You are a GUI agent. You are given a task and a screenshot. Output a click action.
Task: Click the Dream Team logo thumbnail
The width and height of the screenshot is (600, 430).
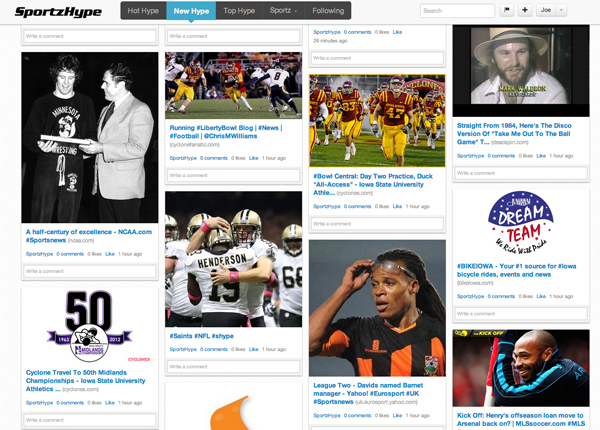(x=520, y=234)
